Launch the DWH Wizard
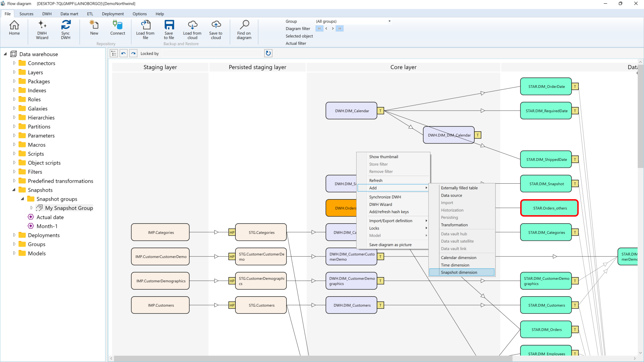The image size is (644, 362). point(42,30)
